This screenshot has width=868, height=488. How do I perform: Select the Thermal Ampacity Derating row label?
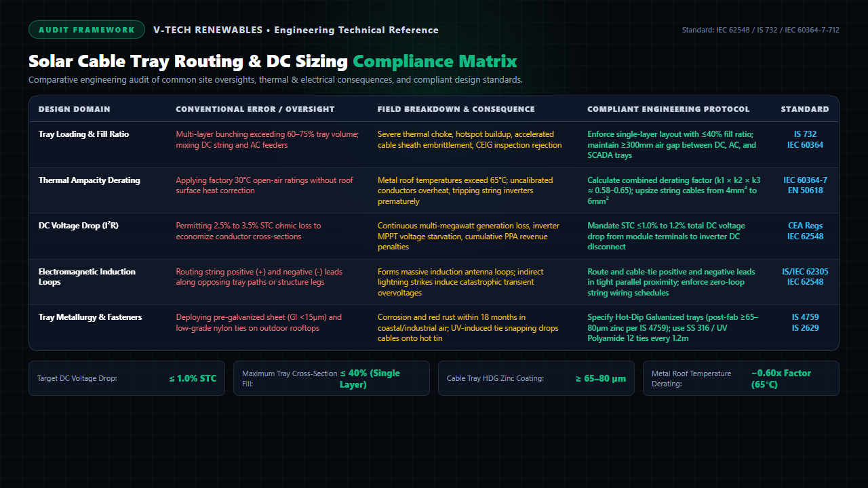[x=90, y=180]
